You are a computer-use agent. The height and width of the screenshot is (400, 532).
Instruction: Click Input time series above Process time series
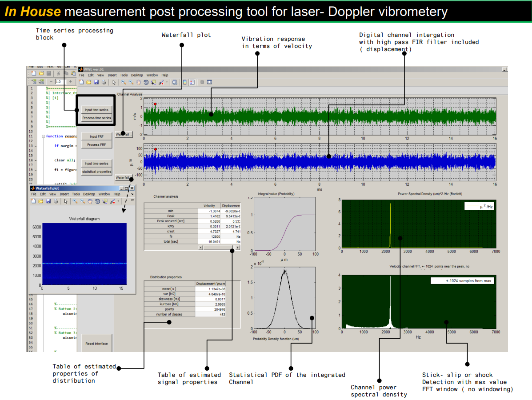click(x=96, y=110)
